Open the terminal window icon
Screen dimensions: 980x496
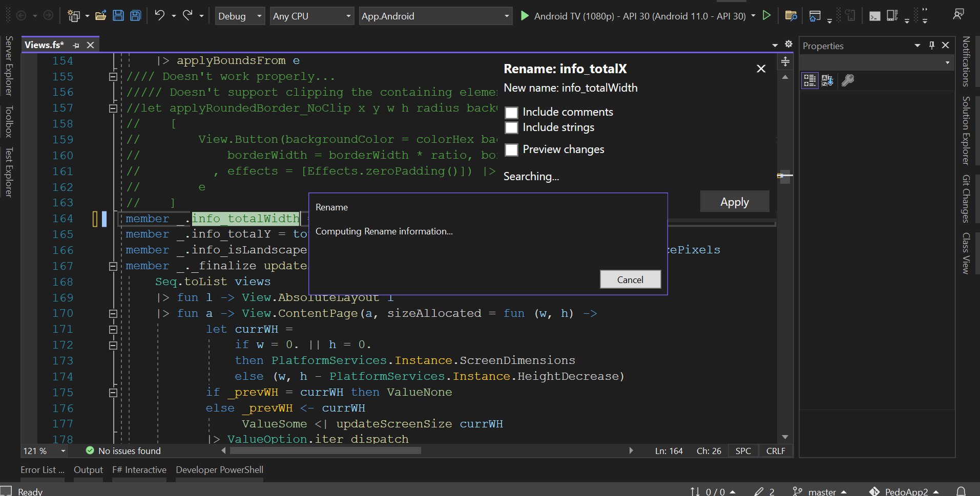(x=875, y=16)
